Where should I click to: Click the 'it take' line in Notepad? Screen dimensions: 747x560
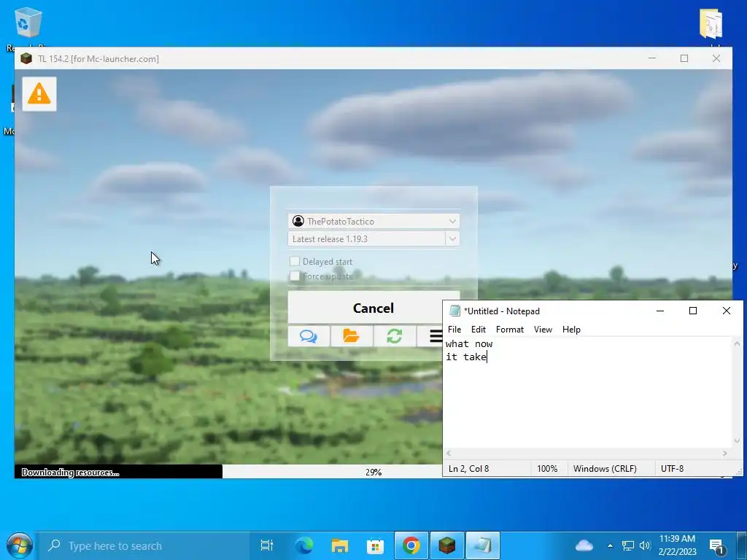(466, 357)
